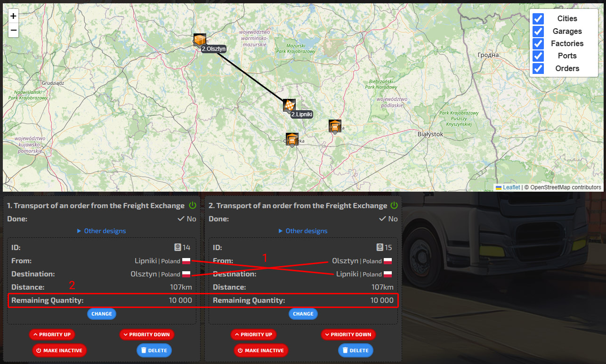Expand Other designs in order 1
The height and width of the screenshot is (364, 606).
(x=101, y=231)
